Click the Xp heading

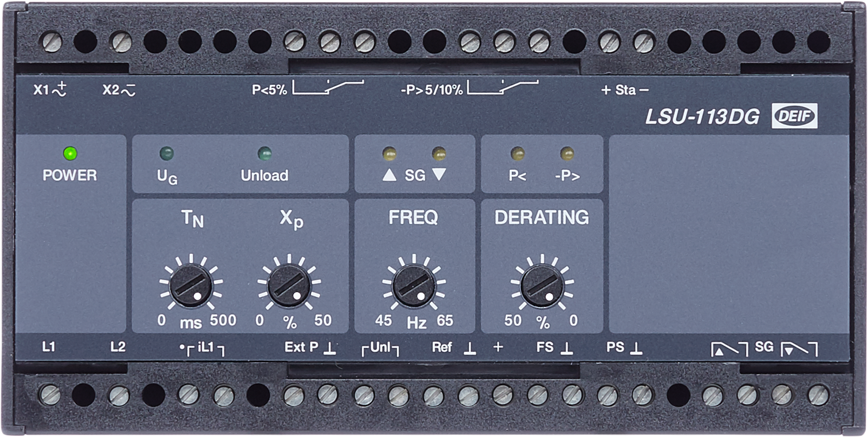(x=292, y=220)
